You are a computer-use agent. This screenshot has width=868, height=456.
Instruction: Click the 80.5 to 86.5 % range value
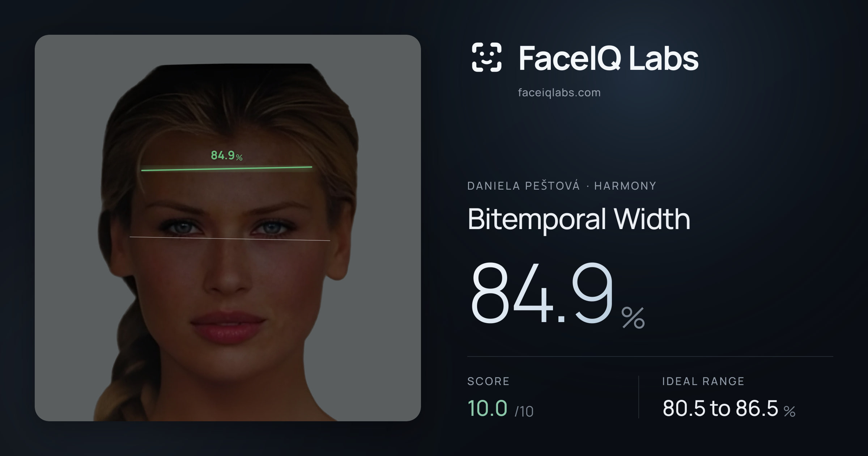pyautogui.click(x=729, y=409)
